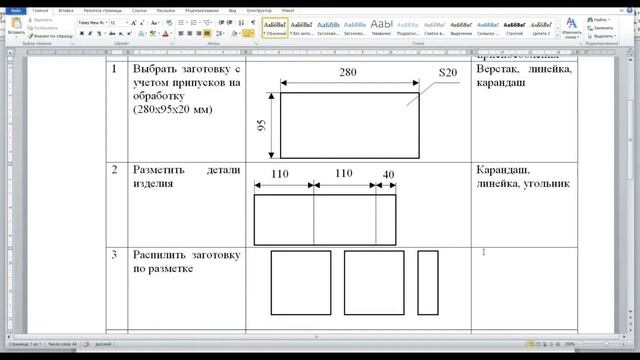Viewport: 640px width, 360px height.
Task: Click the numbered list icon
Action: coord(194,23)
